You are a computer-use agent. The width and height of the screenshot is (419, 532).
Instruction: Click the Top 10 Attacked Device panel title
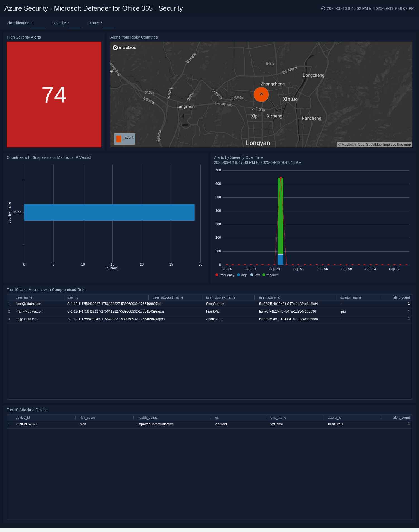(x=27, y=410)
